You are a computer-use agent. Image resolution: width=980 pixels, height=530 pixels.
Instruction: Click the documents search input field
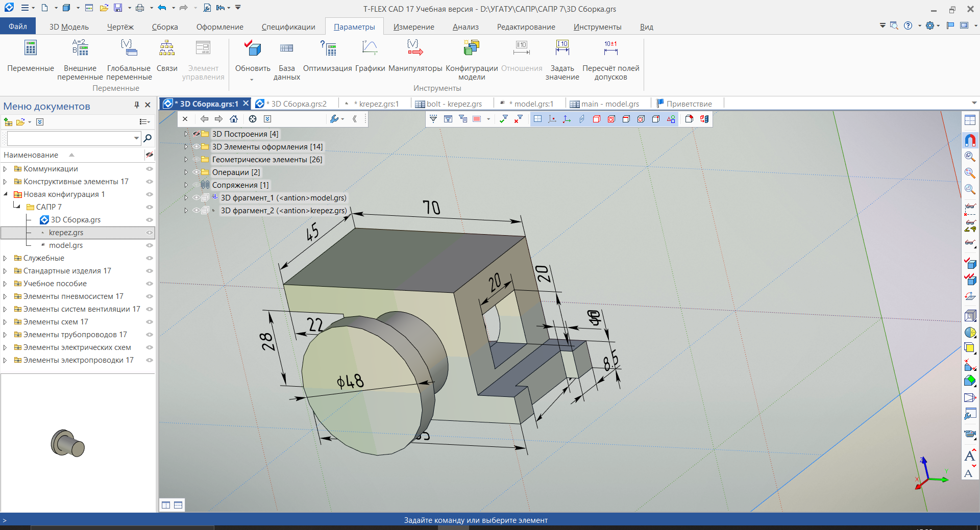pos(69,138)
